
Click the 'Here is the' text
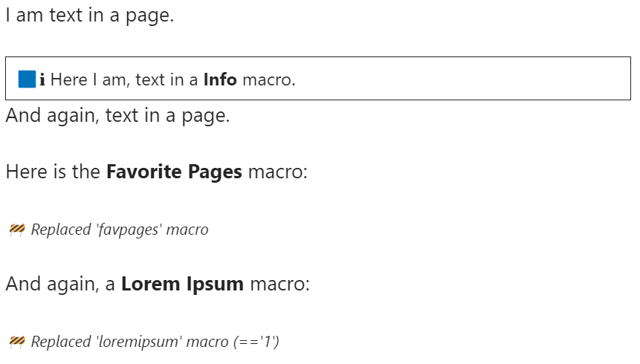pos(53,172)
